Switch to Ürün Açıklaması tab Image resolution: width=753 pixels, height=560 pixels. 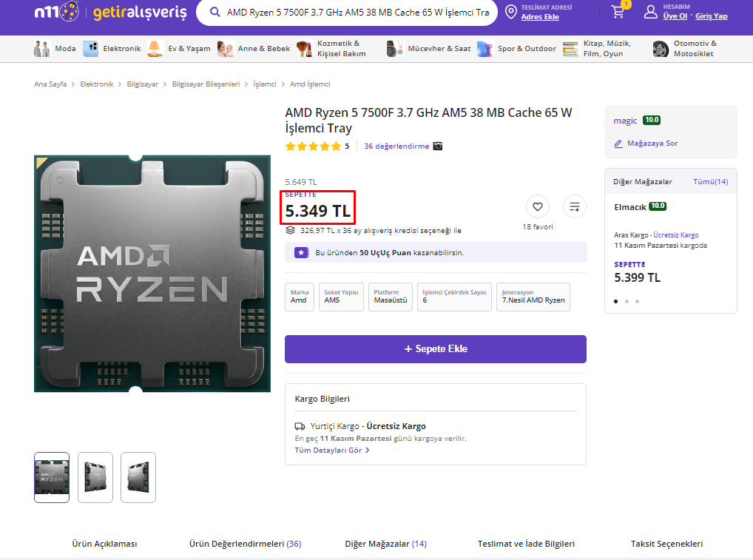(104, 544)
